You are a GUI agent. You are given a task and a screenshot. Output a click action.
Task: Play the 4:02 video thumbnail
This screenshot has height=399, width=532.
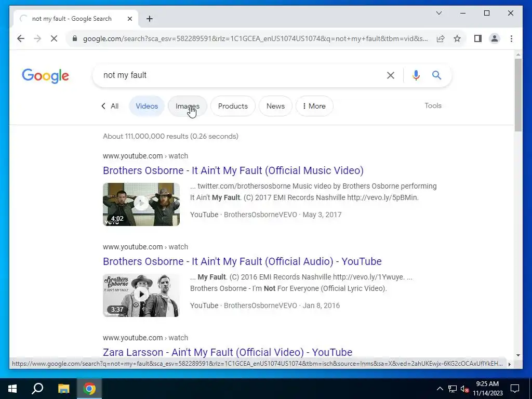pos(141,204)
